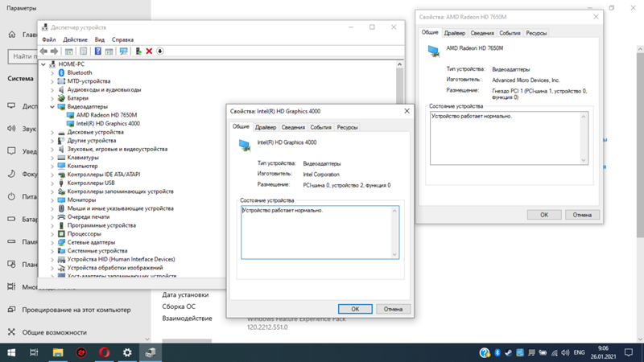The height and width of the screenshot is (362, 644).
Task: Click OK in Intel HD Graphics properties
Action: [355, 309]
